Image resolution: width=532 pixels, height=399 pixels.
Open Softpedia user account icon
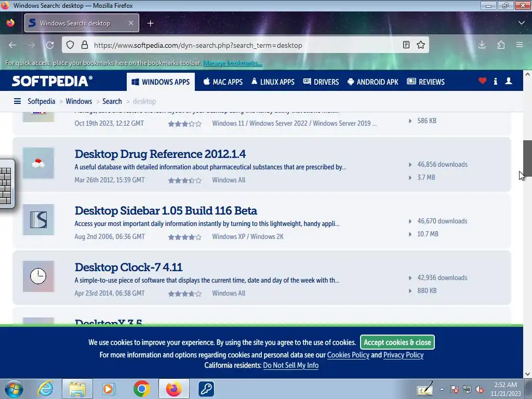509,81
